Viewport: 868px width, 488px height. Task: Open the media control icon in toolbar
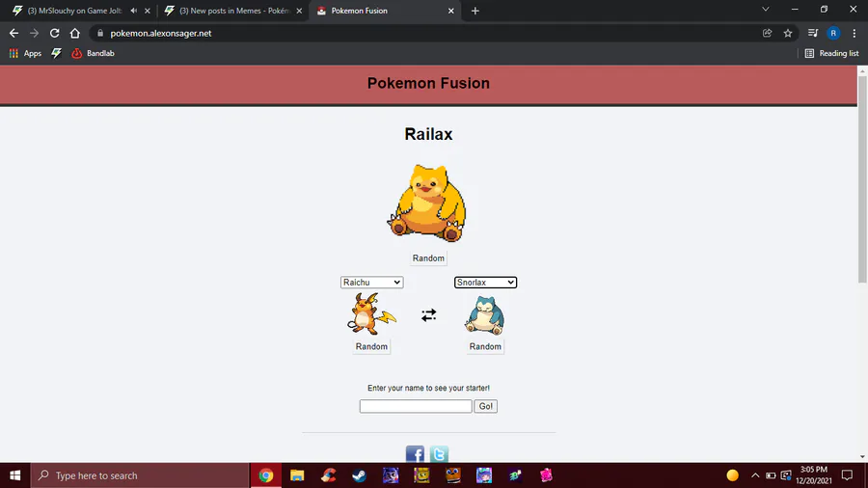click(813, 33)
